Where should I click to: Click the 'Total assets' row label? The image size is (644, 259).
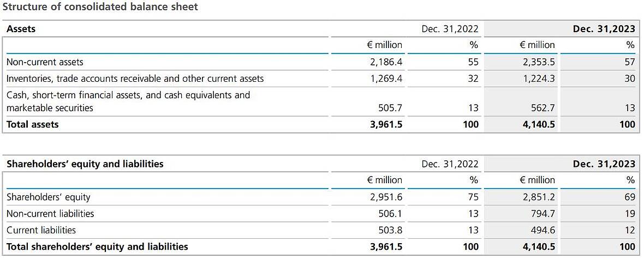point(32,124)
